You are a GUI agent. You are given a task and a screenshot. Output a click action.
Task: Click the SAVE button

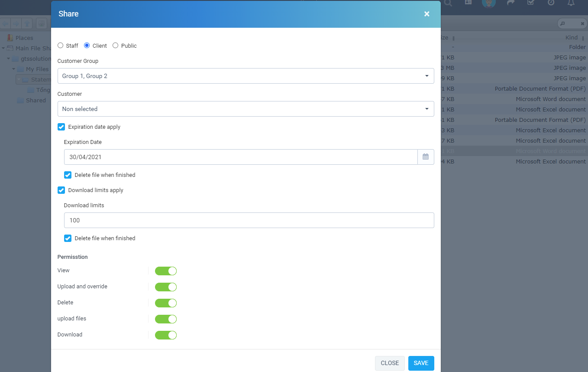click(421, 363)
